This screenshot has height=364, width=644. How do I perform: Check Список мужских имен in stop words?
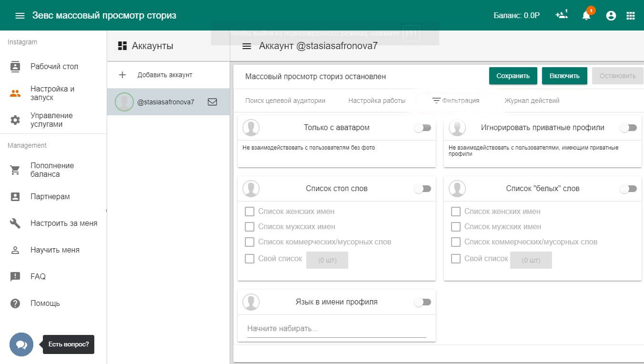250,227
